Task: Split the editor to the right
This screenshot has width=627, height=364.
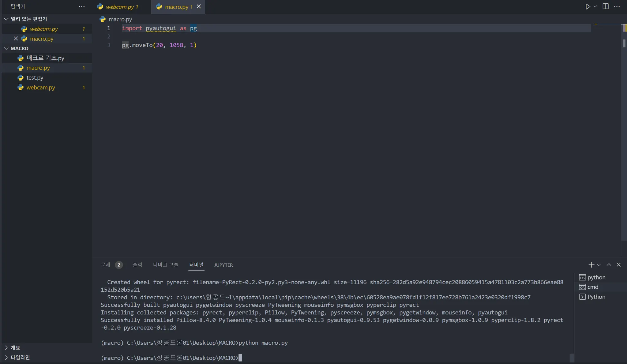Action: pos(606,6)
